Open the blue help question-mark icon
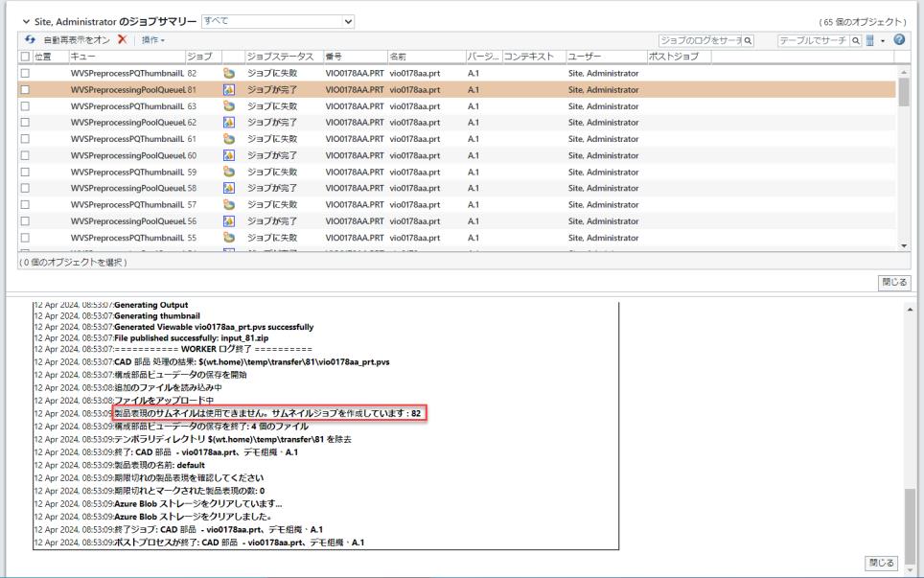924x578 pixels. click(899, 39)
